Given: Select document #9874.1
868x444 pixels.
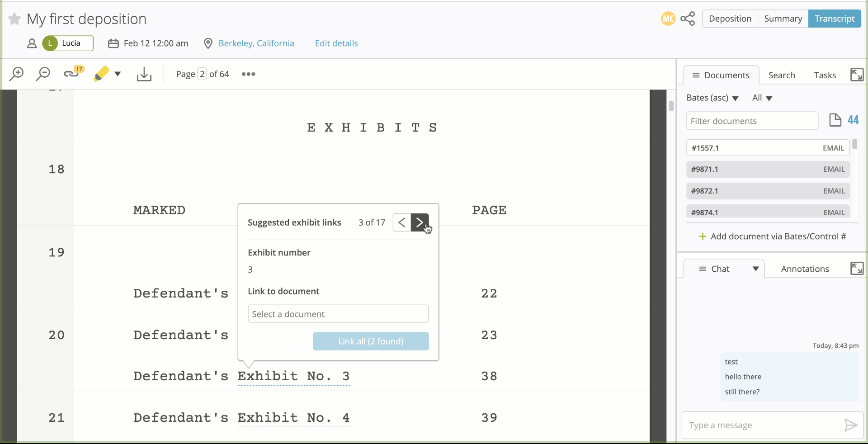Looking at the screenshot, I should pyautogui.click(x=768, y=211).
